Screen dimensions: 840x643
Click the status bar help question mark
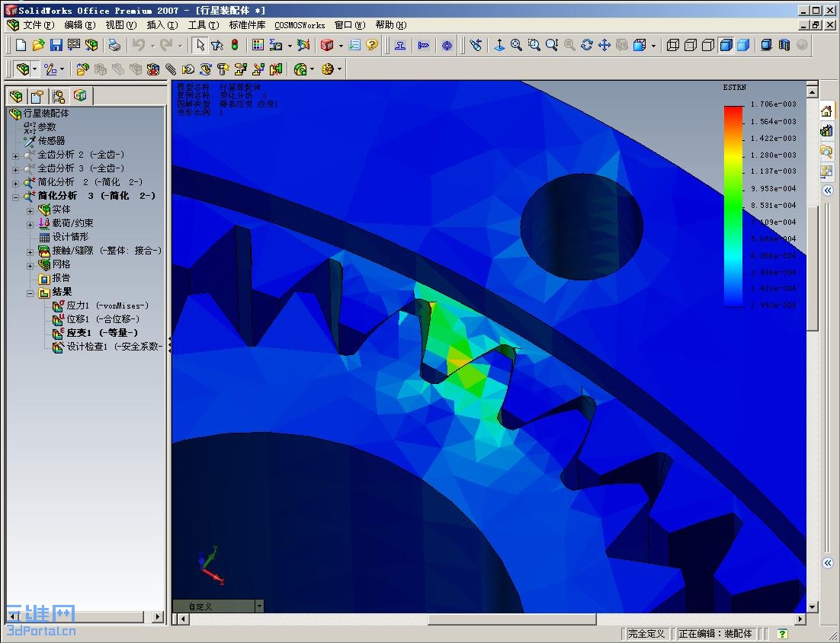pyautogui.click(x=783, y=633)
